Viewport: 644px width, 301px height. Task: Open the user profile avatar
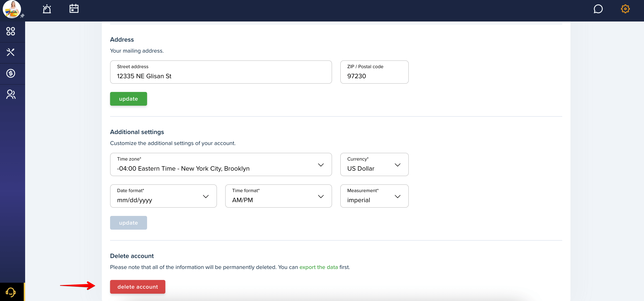[x=11, y=9]
